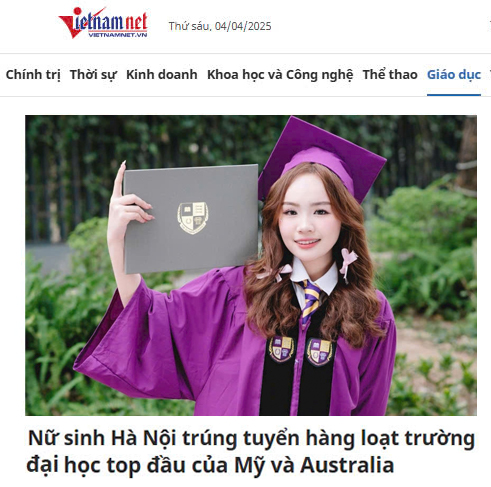Click school crest badges on black stole
This screenshot has width=491, height=487.
(301, 351)
